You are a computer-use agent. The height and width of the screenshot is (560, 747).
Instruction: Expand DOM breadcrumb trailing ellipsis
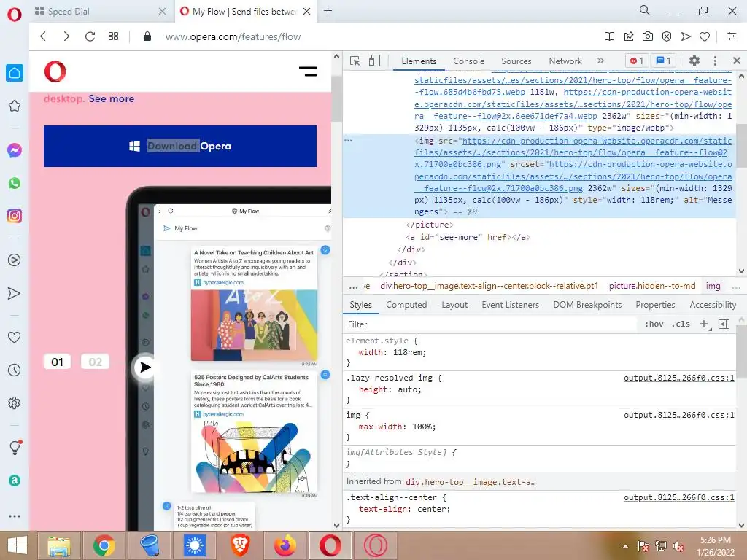pos(736,286)
